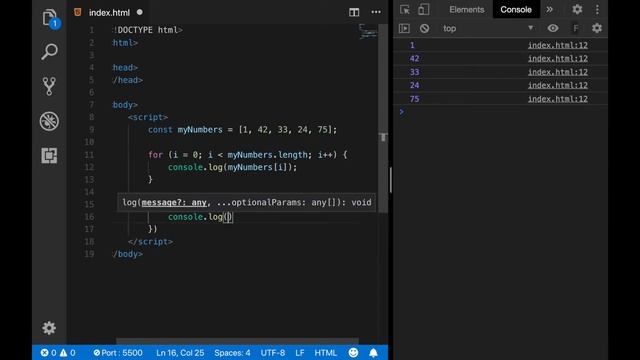This screenshot has height=360, width=640.
Task: Click line number 11 in gutter
Action: [x=89, y=155]
